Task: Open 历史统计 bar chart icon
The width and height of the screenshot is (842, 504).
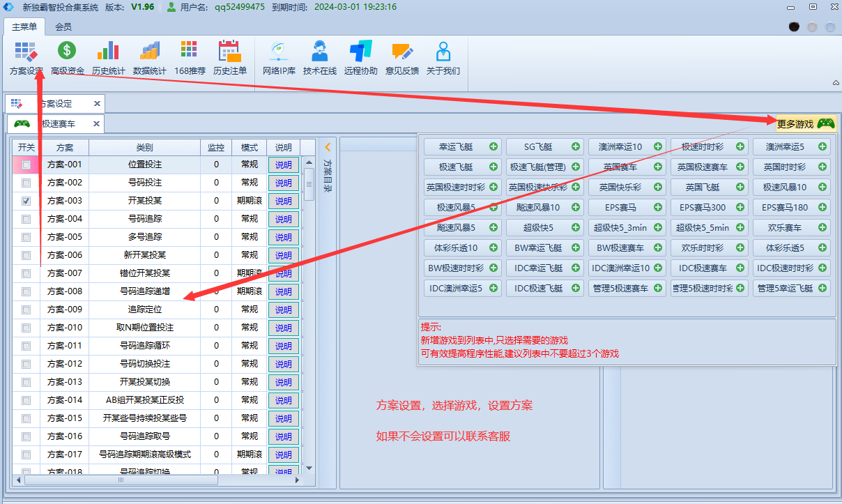Action: (108, 58)
